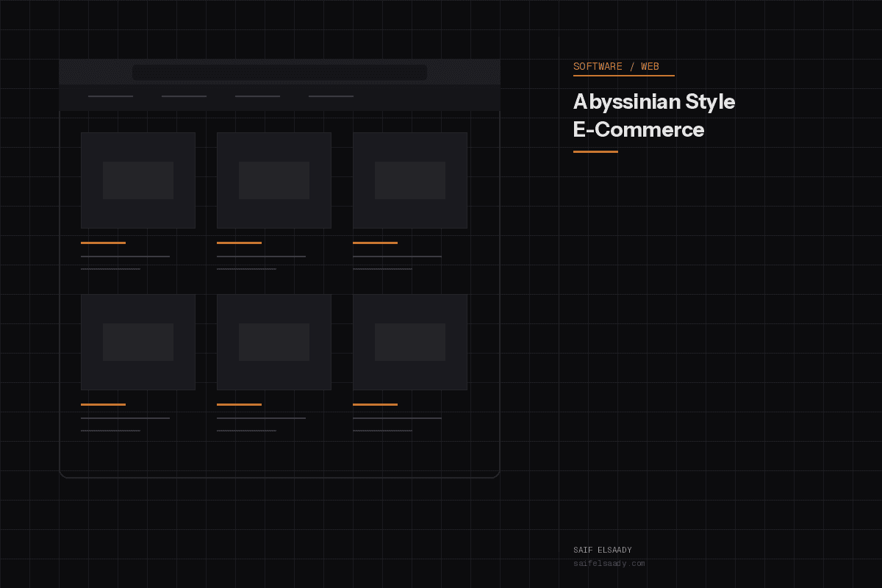Open the bottom-right product card thumbnail

409,342
